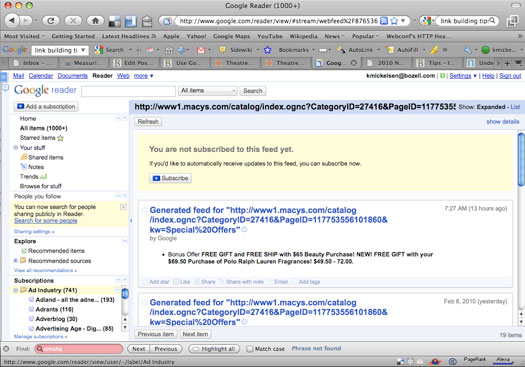Switch to the 2010 N... browser tab
Viewport: 525px width, 367px height.
click(x=387, y=63)
